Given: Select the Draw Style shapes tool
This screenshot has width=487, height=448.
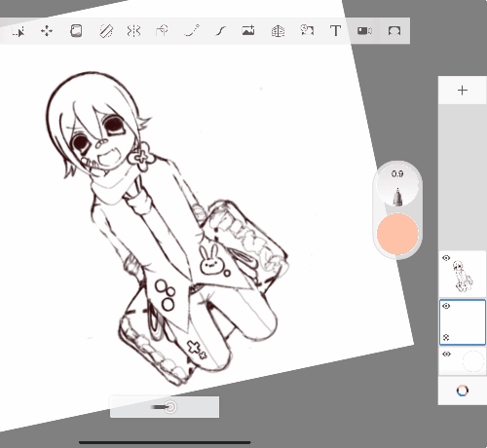Looking at the screenshot, I should (x=162, y=31).
